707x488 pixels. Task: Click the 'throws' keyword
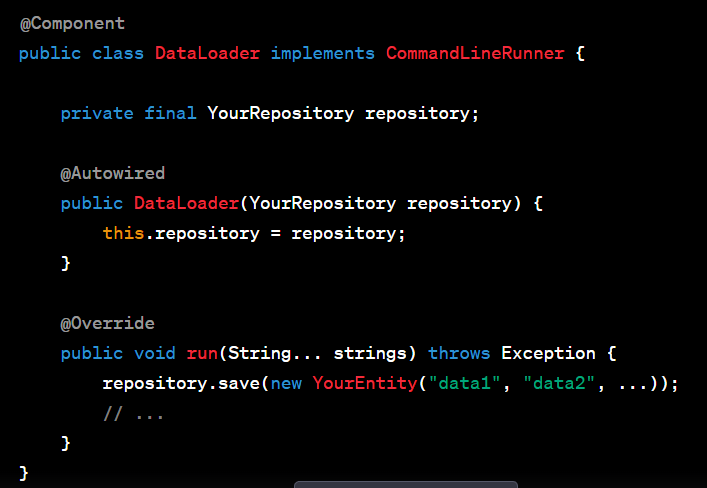(x=459, y=353)
